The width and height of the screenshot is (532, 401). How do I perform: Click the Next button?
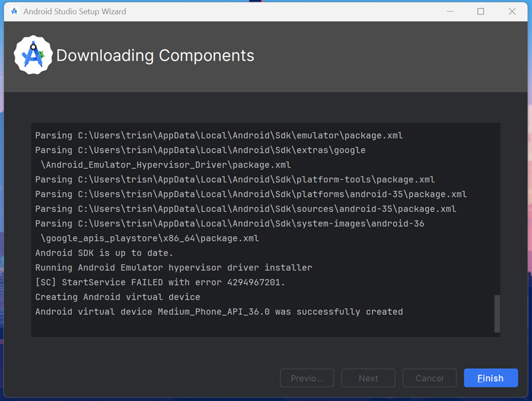pos(368,378)
